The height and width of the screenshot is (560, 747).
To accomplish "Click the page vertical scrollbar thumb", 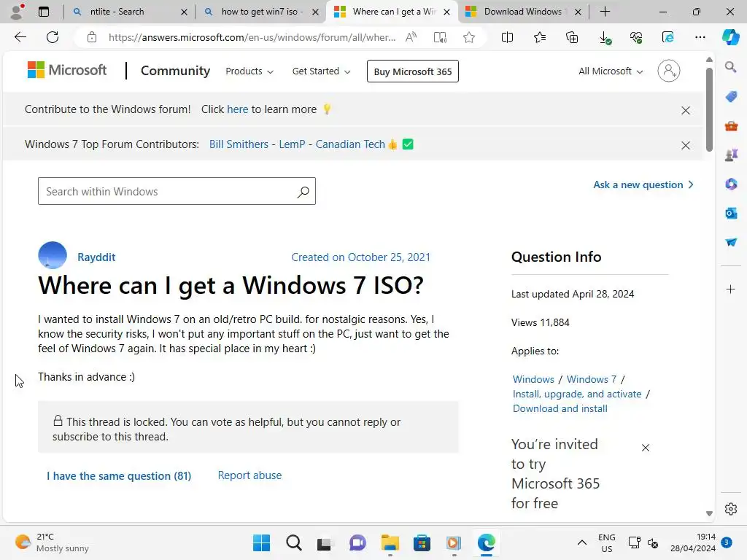I will click(709, 109).
